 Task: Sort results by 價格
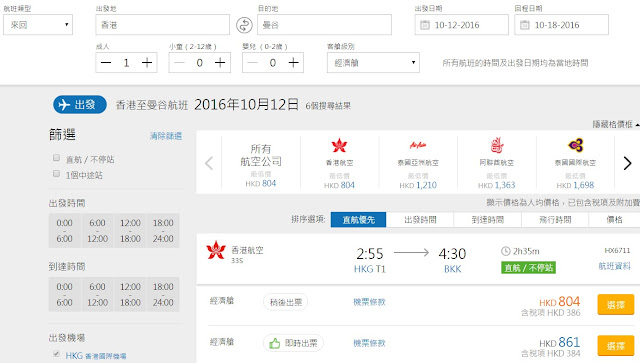614,220
